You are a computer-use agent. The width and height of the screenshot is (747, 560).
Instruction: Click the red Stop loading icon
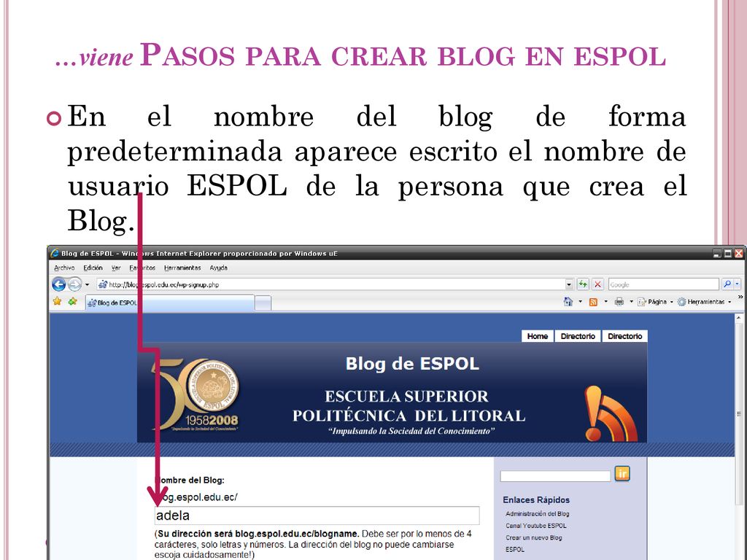[x=597, y=284]
